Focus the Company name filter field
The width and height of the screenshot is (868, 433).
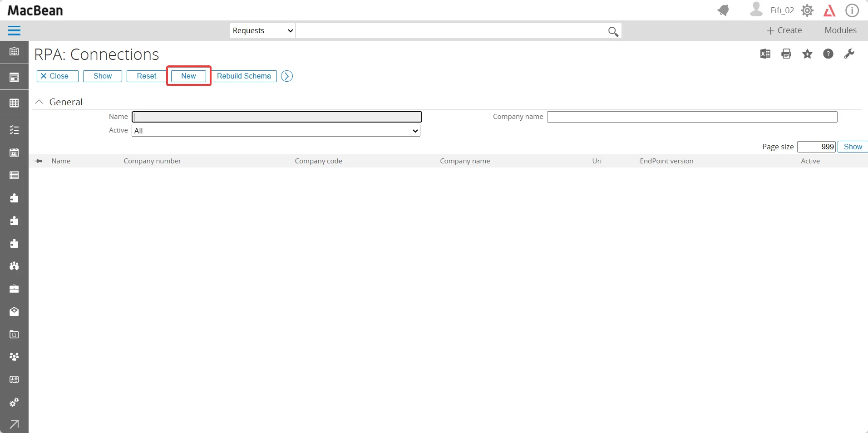click(692, 117)
